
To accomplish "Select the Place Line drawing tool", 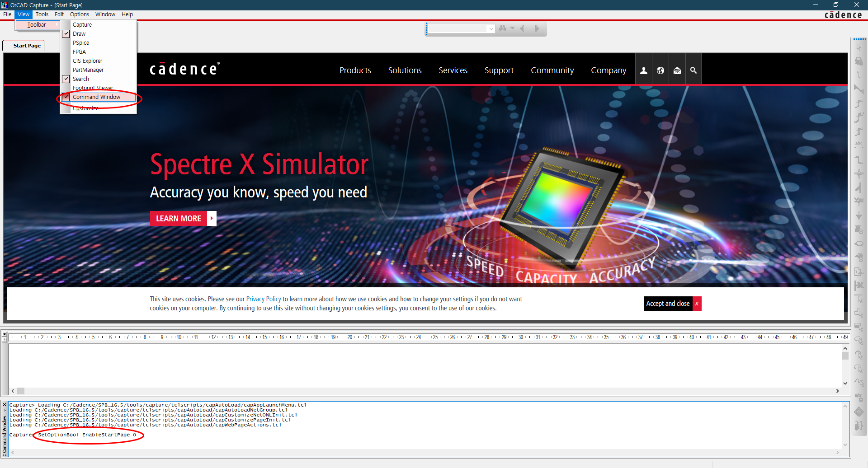I will pyautogui.click(x=859, y=299).
